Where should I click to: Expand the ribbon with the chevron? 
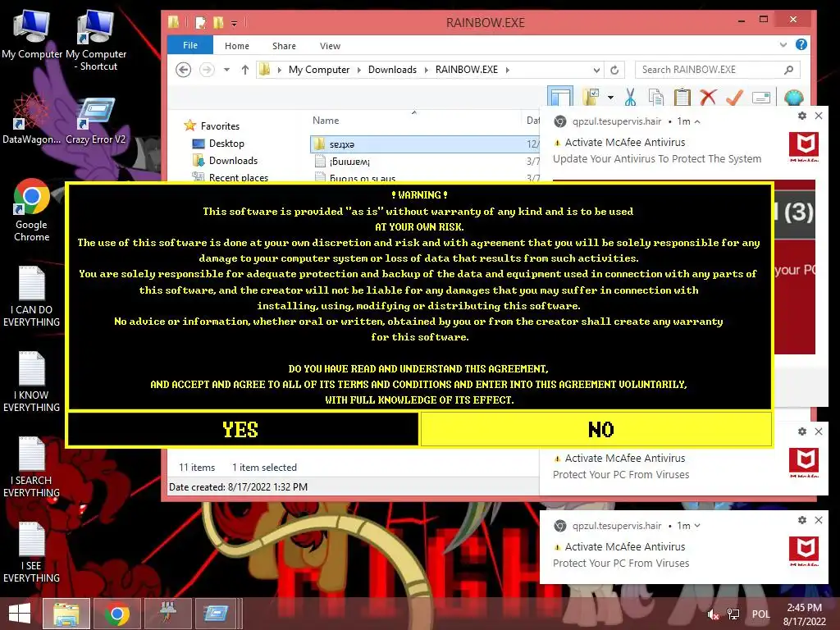click(x=783, y=45)
